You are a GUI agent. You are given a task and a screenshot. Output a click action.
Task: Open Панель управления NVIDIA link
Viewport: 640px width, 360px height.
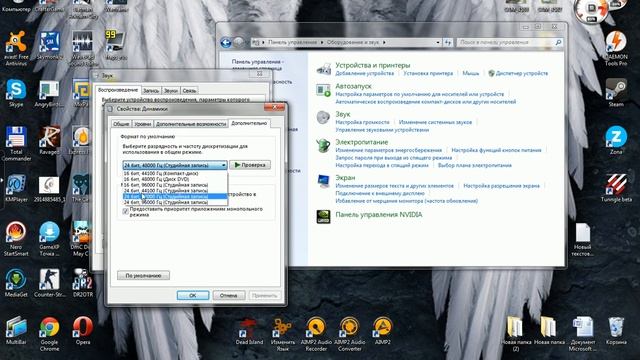379,215
